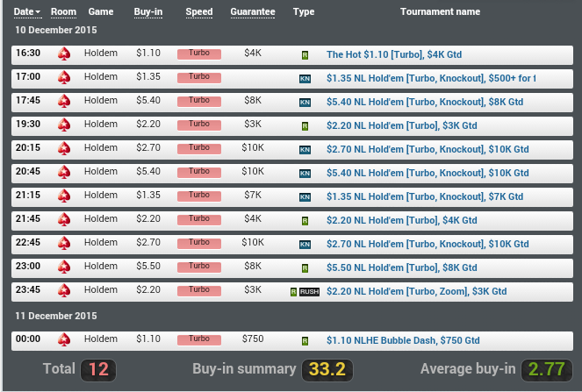Click the KN knockout icon in 21:15 row

coord(305,197)
